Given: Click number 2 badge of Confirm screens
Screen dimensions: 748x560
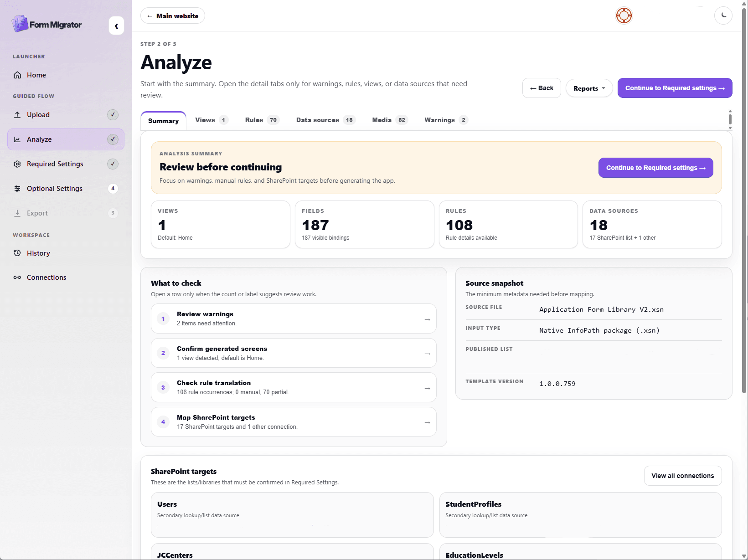Looking at the screenshot, I should [163, 353].
